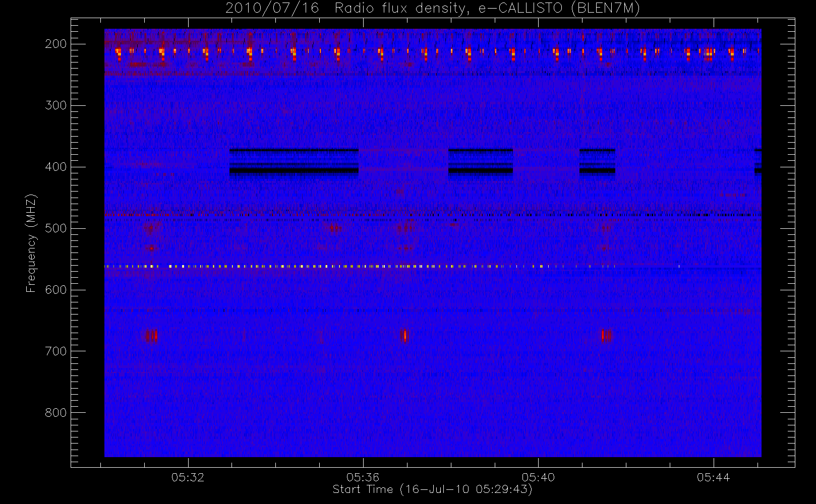Viewport: 816px width, 504px height.
Task: Click the 600 frequency tick label
Action: (56, 290)
